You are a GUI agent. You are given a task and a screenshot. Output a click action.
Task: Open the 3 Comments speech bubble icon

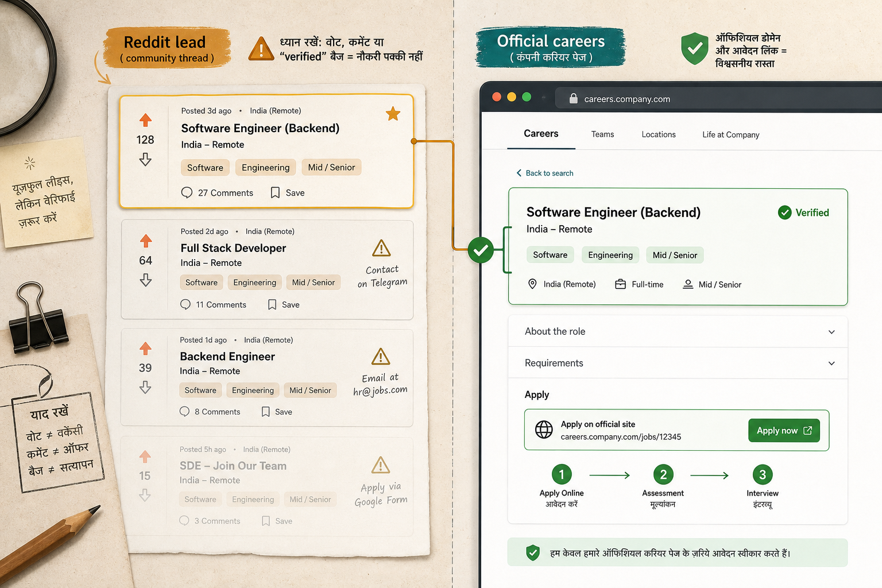pyautogui.click(x=184, y=520)
